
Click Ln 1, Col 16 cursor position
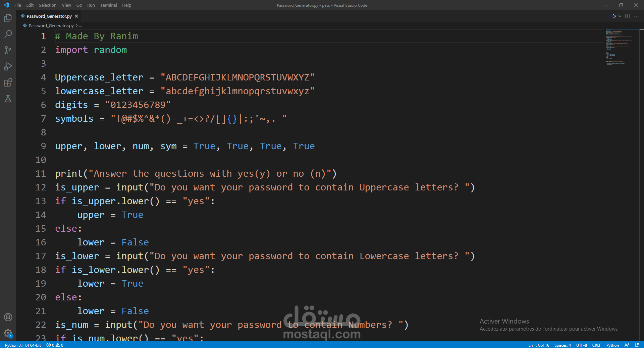(539, 345)
